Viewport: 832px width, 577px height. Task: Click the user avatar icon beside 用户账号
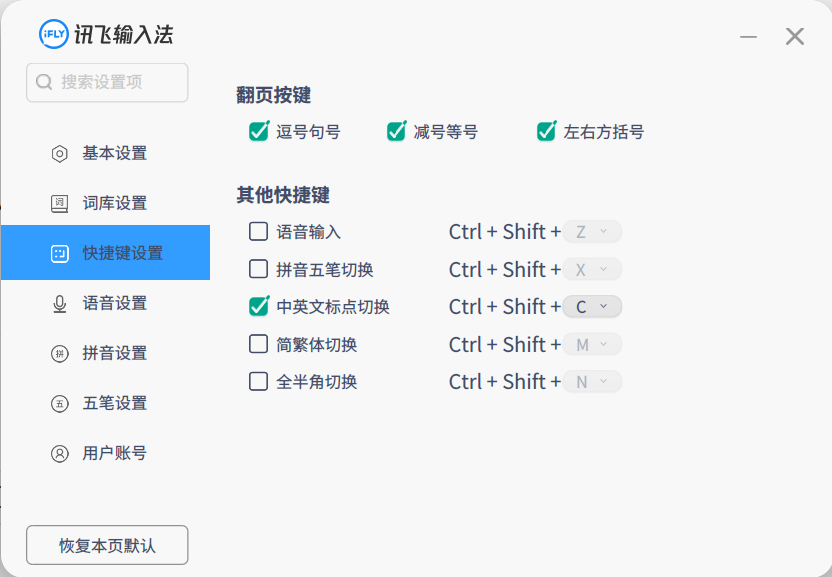coord(60,454)
